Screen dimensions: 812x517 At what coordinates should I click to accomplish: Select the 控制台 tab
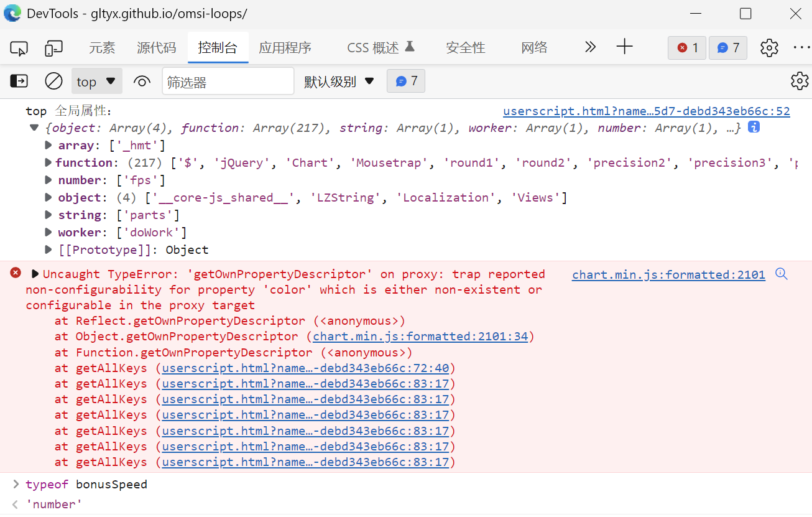coord(218,48)
